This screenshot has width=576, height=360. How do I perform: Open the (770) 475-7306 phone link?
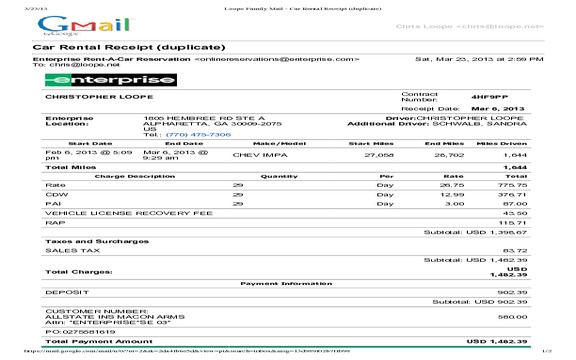click(198, 135)
